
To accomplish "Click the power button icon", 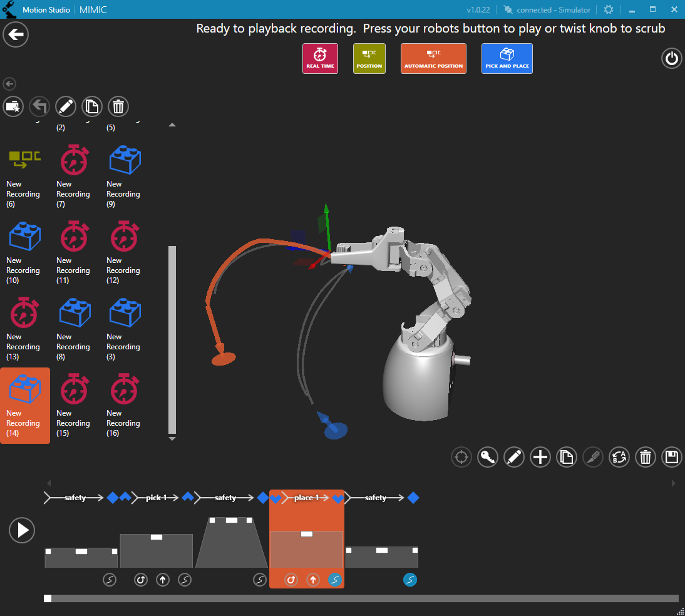I will click(671, 59).
